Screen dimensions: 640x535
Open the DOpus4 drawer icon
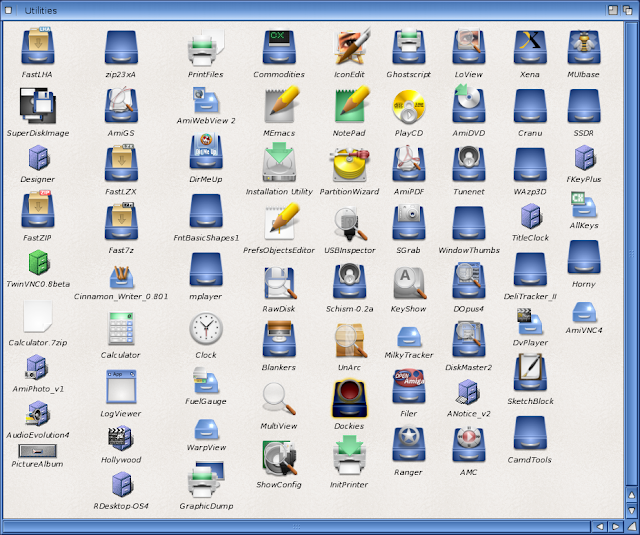(x=469, y=281)
